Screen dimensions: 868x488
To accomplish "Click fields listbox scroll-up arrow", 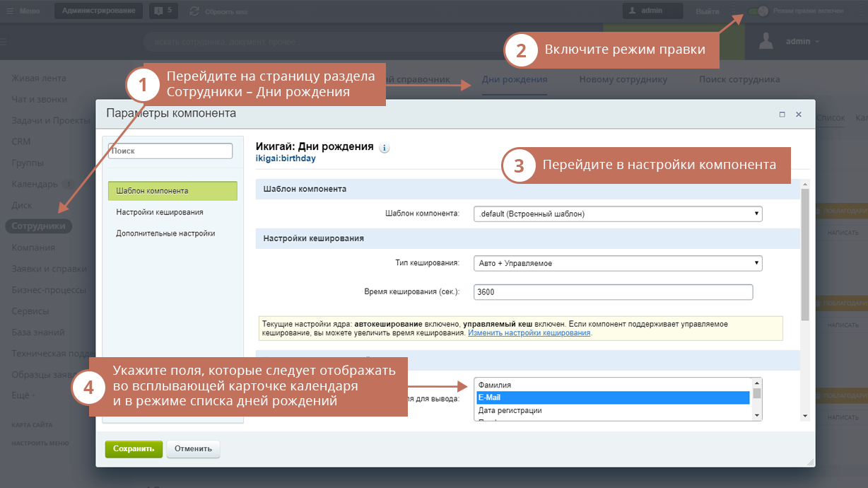I will pyautogui.click(x=757, y=383).
